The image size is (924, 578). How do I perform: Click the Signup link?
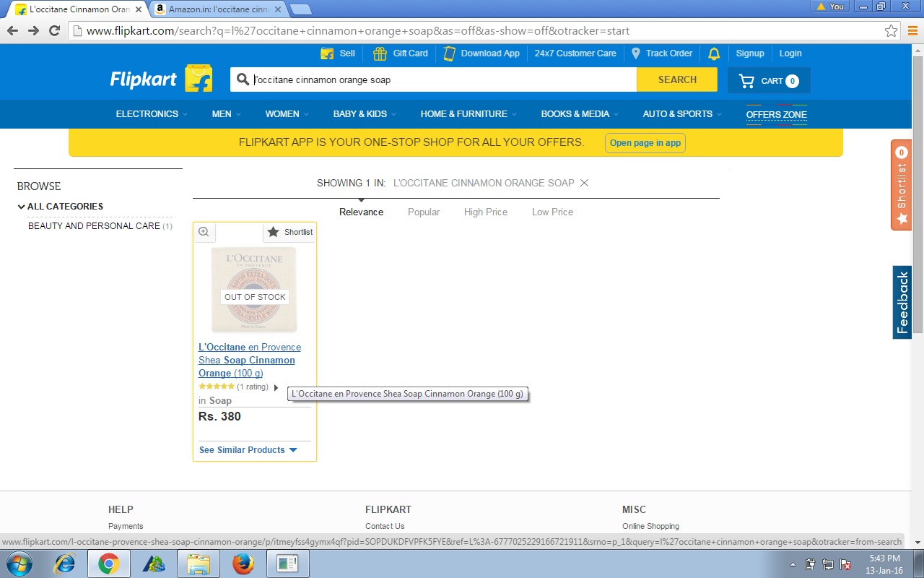[x=750, y=53]
